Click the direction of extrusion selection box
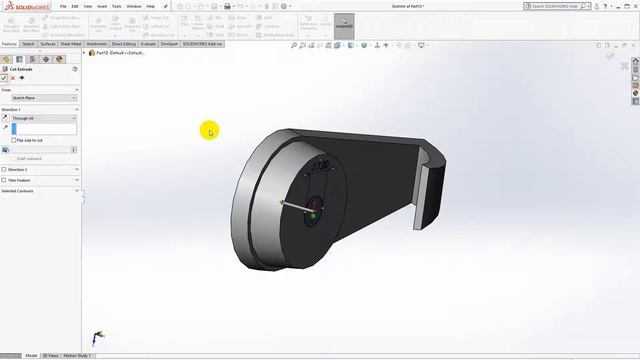Screen dimensions: 640x360 [x=44, y=129]
